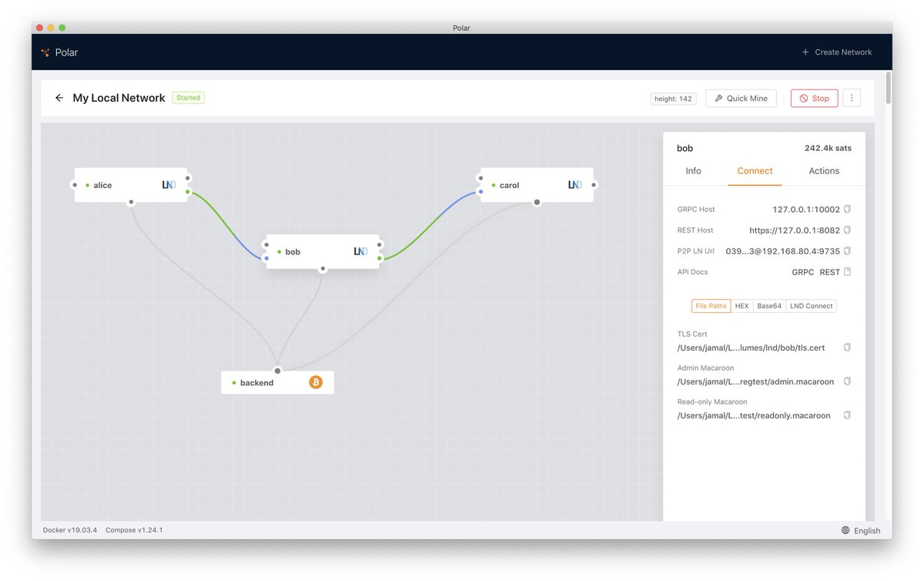924x581 pixels.
Task: Click the 127.0.0.1:10002 GRPC host value
Action: click(x=806, y=210)
